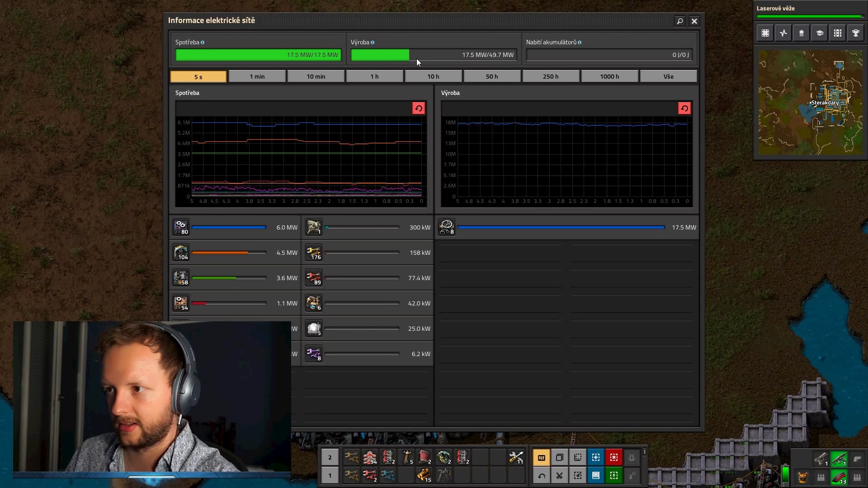
Task: Close the electric network info window
Action: point(694,21)
